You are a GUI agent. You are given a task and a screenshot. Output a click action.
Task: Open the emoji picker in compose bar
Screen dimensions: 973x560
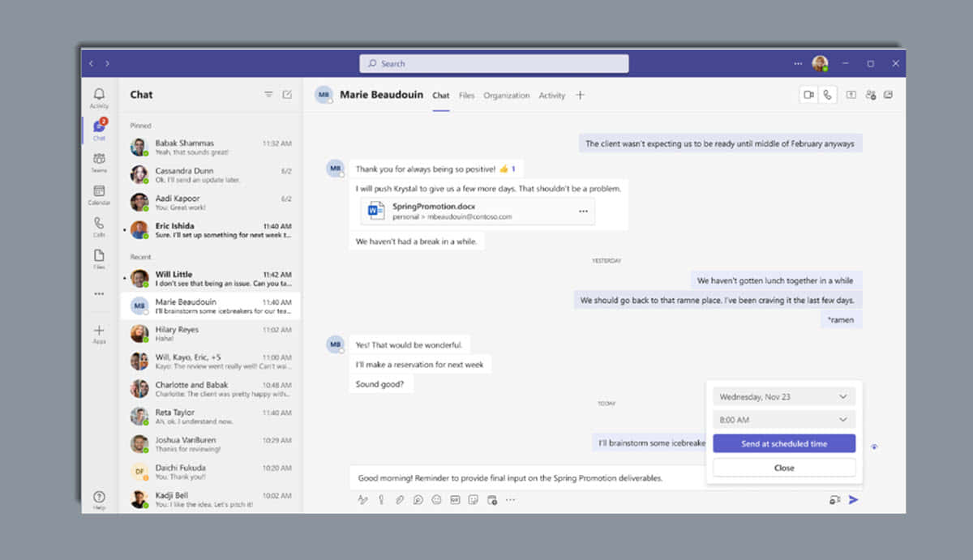coord(436,500)
